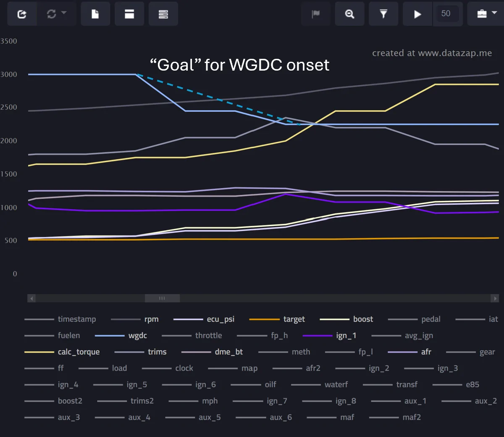Open the filter funnel icon
The height and width of the screenshot is (437, 504).
383,14
